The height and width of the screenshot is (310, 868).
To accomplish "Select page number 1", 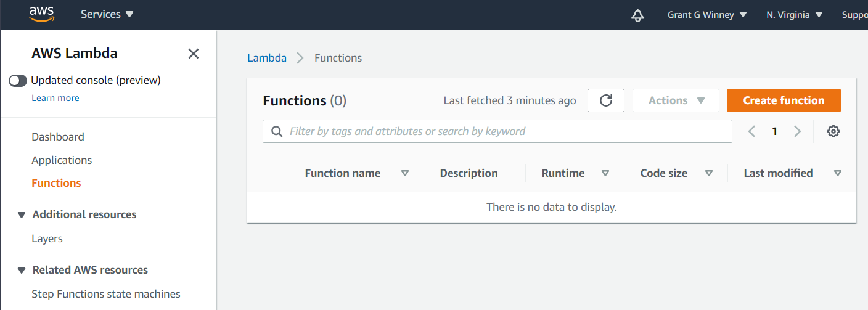I will coord(774,131).
